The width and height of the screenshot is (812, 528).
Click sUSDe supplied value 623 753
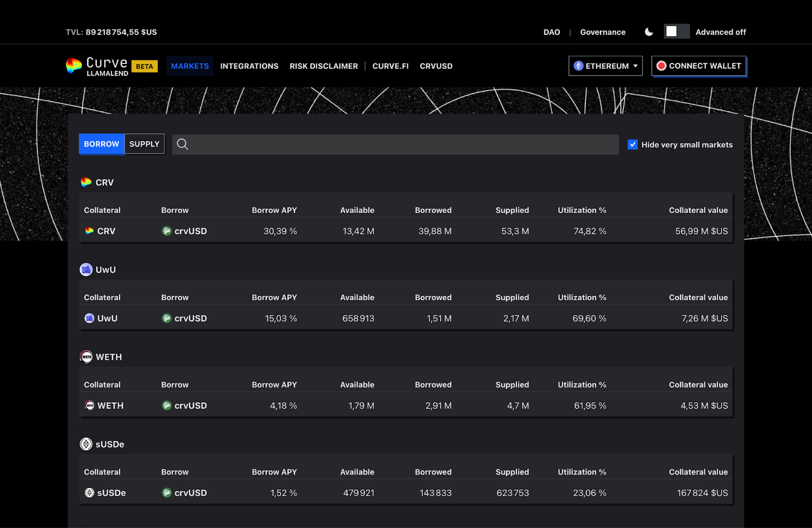(x=513, y=492)
